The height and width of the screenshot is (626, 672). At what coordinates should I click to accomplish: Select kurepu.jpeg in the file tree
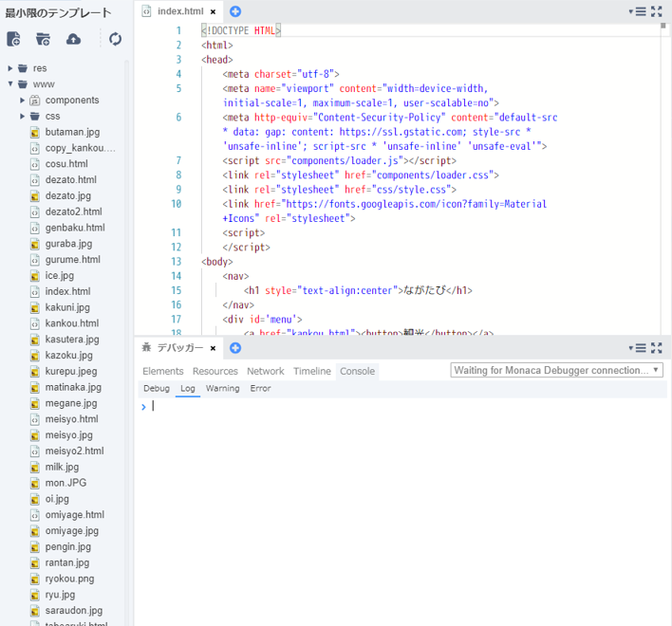pyautogui.click(x=71, y=371)
